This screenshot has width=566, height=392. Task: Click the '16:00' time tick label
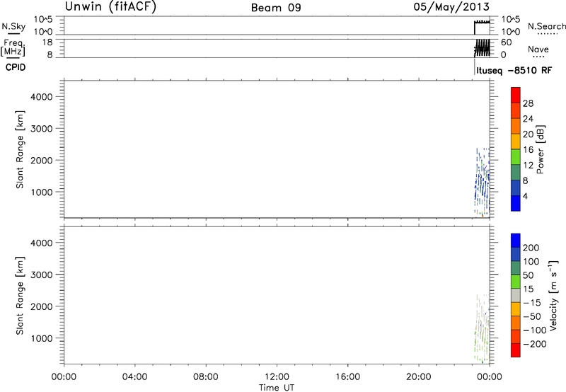[x=347, y=377]
